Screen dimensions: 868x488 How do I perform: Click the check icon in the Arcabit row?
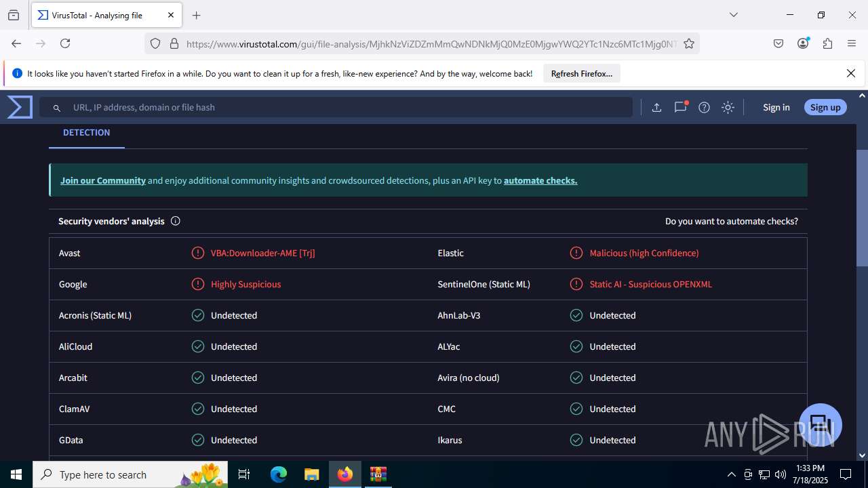198,378
